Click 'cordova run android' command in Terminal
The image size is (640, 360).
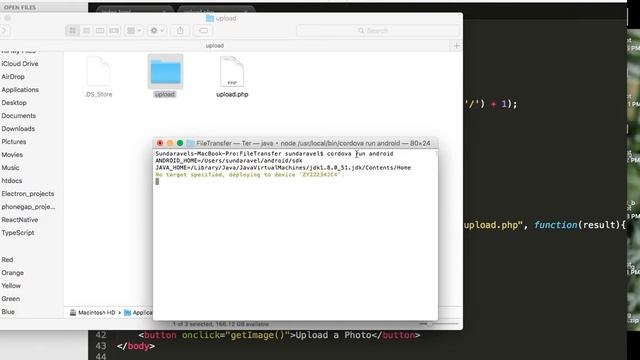pos(360,154)
